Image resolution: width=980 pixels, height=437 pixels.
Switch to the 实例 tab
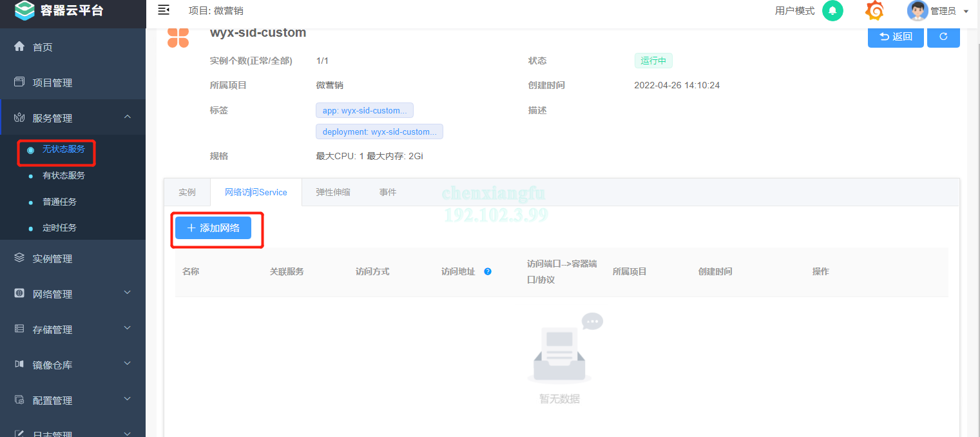(187, 192)
